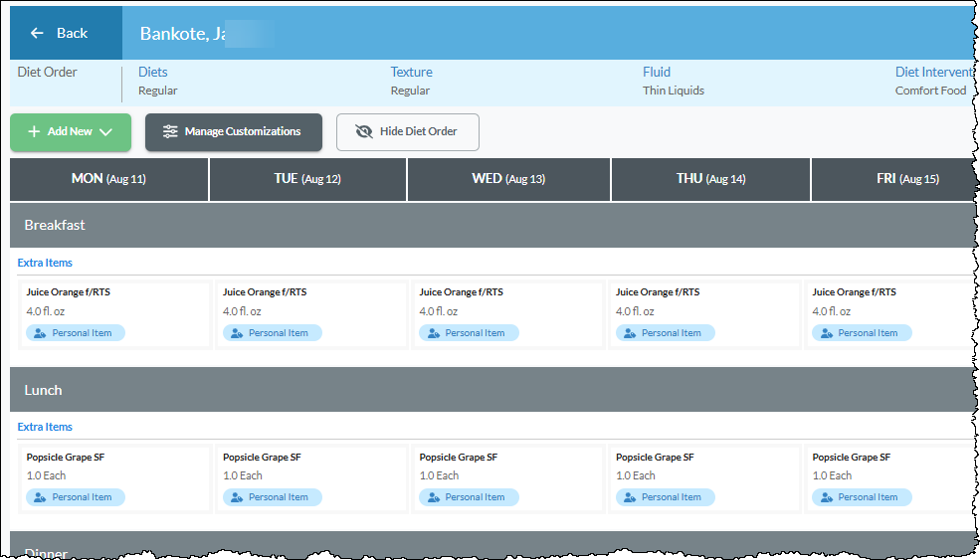Image resolution: width=980 pixels, height=560 pixels.
Task: Click Friday breakfast Personal Item badge label
Action: point(868,333)
